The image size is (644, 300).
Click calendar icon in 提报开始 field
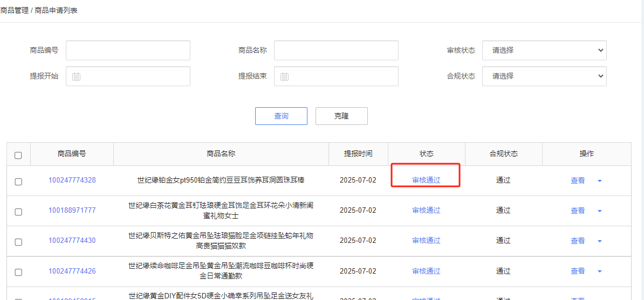click(x=77, y=76)
